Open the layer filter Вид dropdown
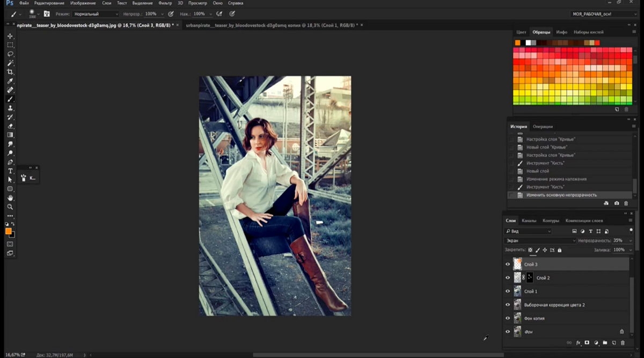Screen dimensions: 644x358 (528, 231)
